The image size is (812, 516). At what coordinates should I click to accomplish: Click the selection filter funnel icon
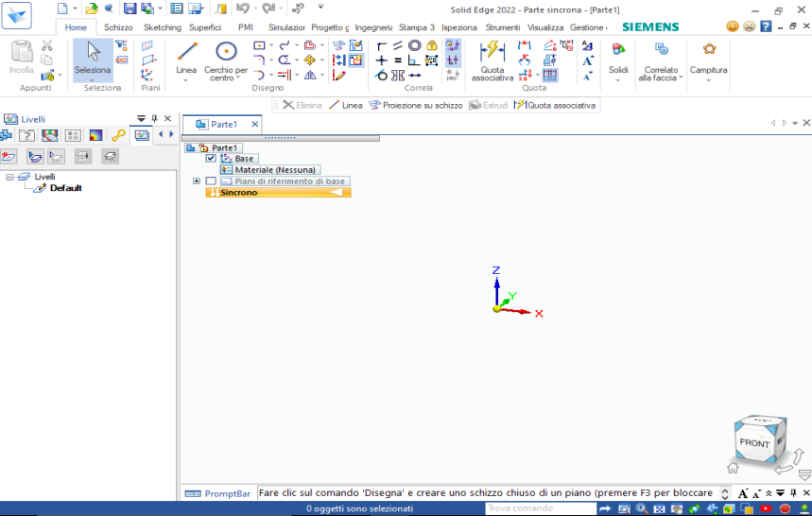tap(121, 45)
